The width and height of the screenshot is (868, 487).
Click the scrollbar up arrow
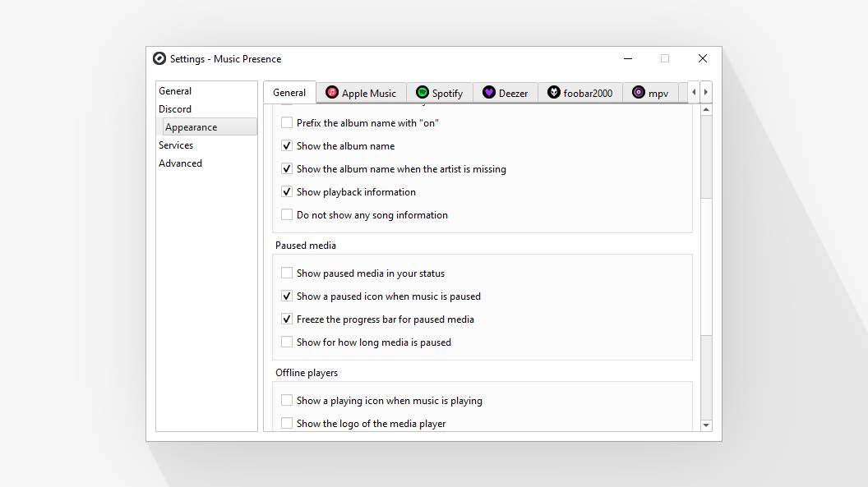(x=705, y=110)
